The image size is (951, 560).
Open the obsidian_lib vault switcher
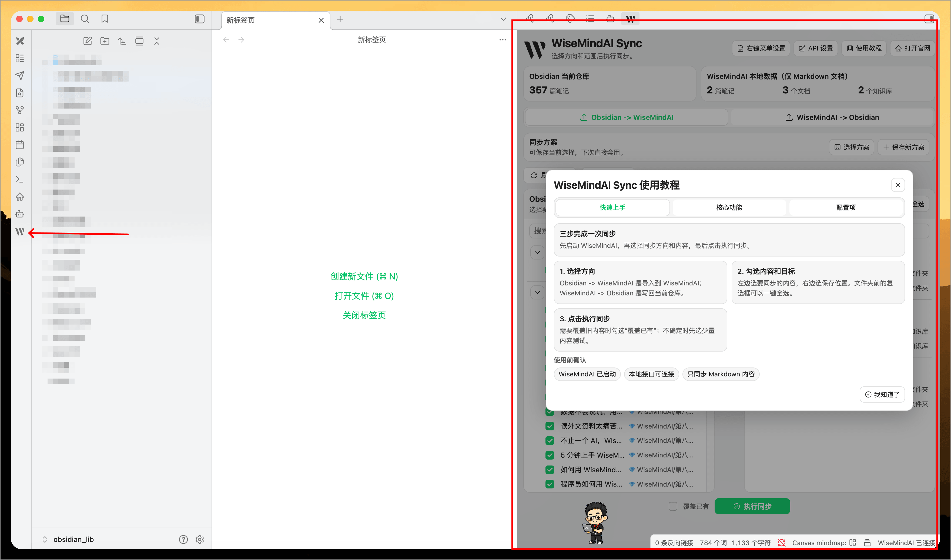(69, 539)
